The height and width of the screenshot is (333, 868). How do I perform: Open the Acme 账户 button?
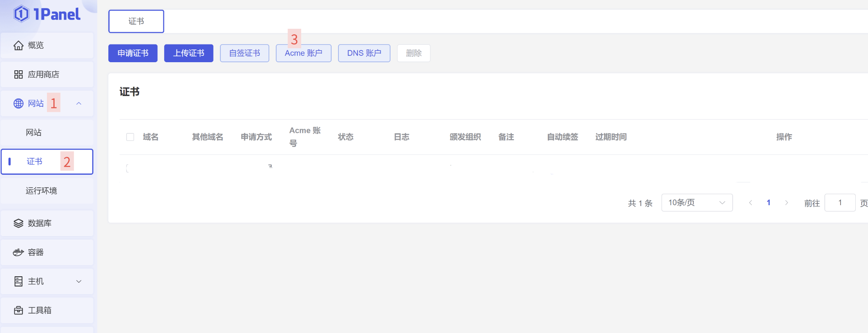click(303, 53)
